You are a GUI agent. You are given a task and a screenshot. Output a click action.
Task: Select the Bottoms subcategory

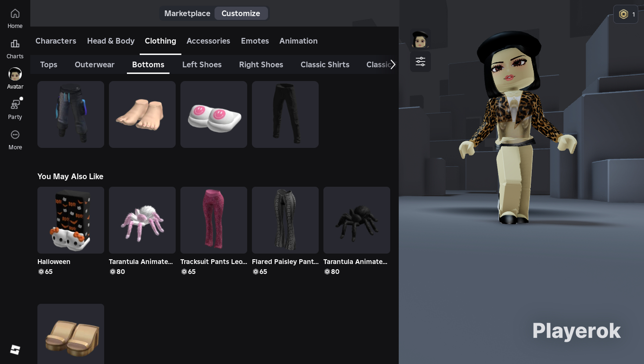point(148,64)
